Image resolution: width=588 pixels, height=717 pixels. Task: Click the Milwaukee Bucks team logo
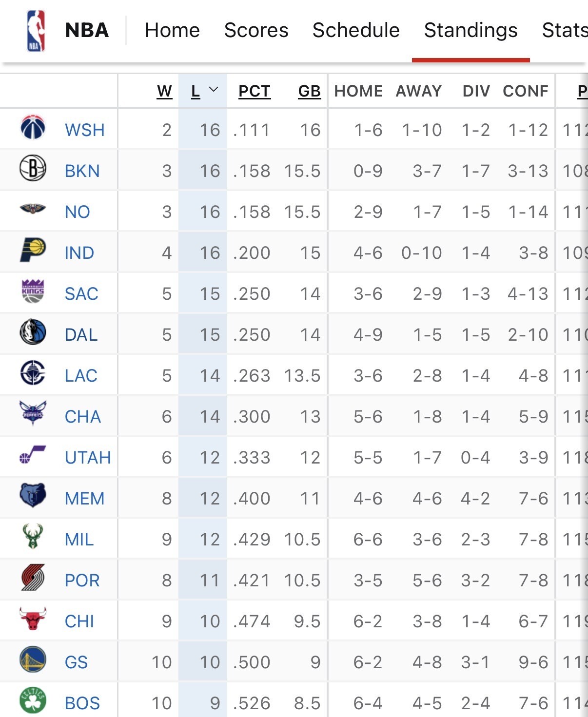coord(33,537)
